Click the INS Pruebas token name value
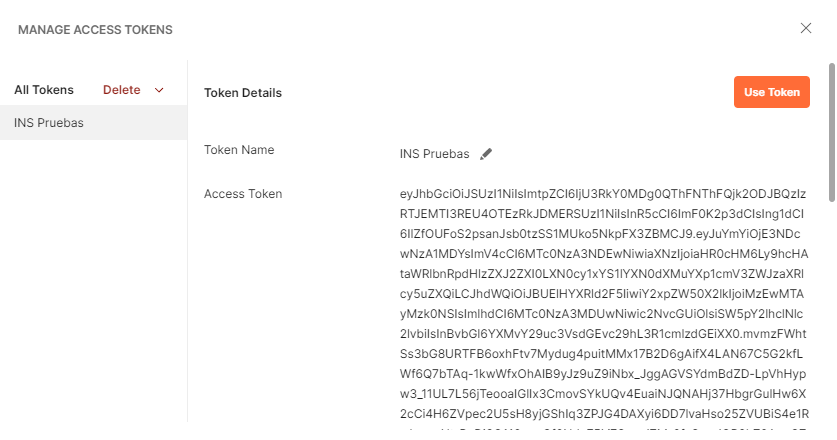The height and width of the screenshot is (440, 837). point(434,154)
